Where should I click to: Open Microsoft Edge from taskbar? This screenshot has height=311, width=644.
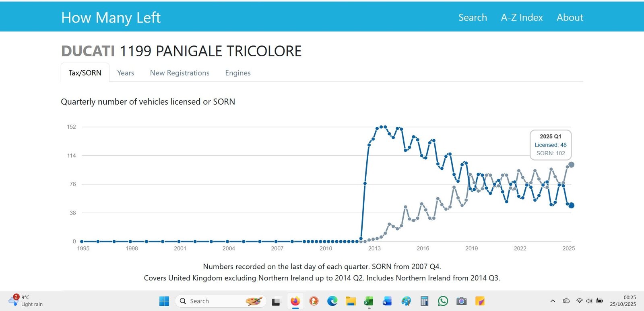click(332, 301)
